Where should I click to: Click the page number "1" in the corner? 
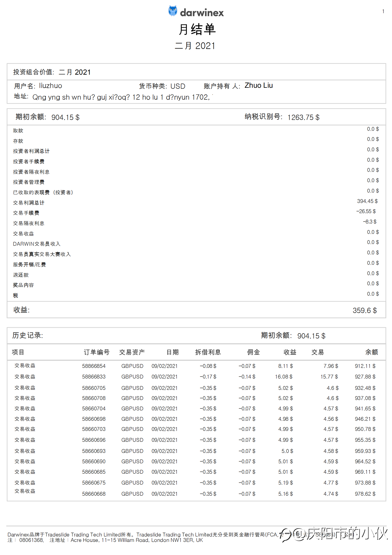point(383,11)
